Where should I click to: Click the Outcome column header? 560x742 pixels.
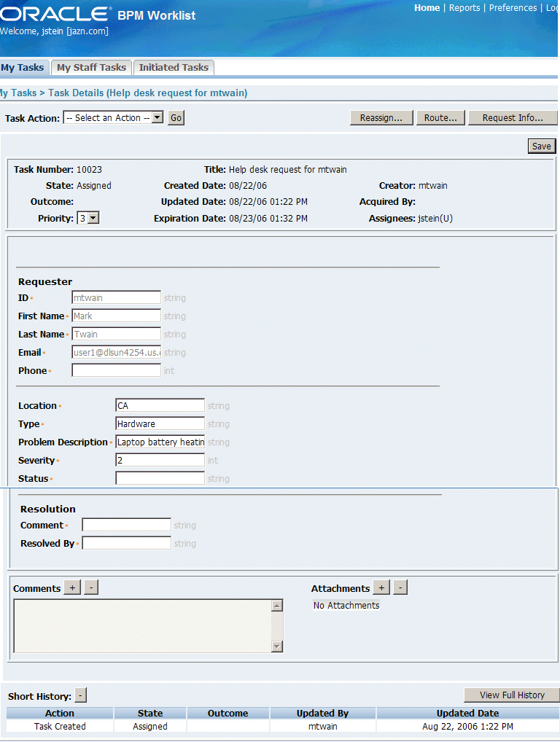pyautogui.click(x=227, y=713)
